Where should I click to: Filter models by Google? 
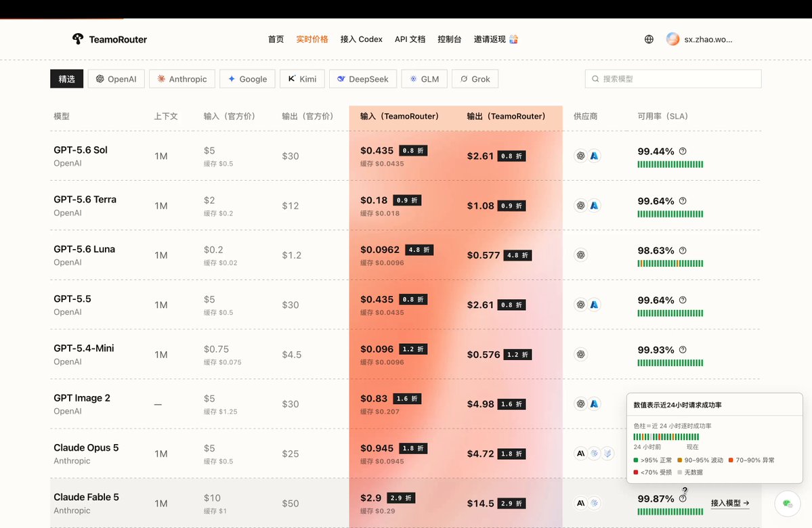[248, 79]
